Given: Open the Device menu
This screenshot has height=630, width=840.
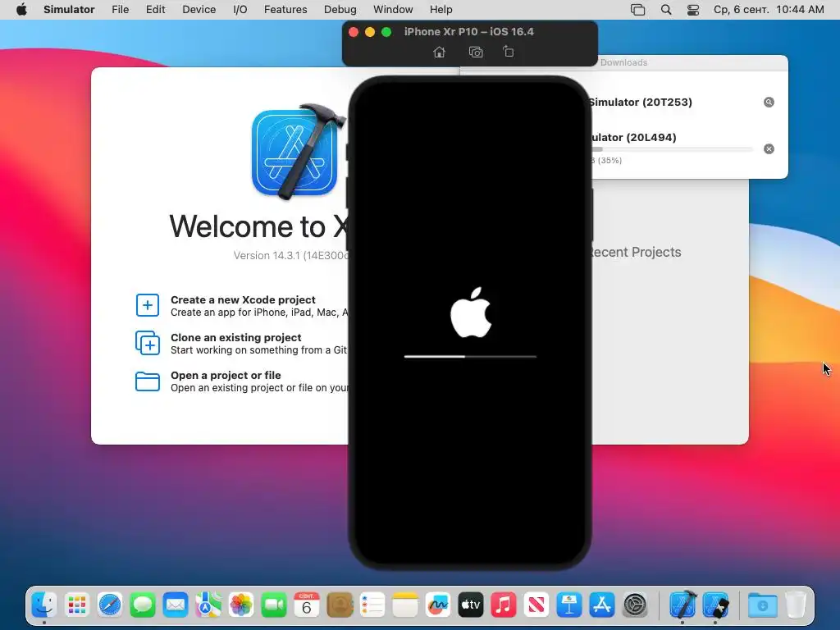Looking at the screenshot, I should coord(199,10).
